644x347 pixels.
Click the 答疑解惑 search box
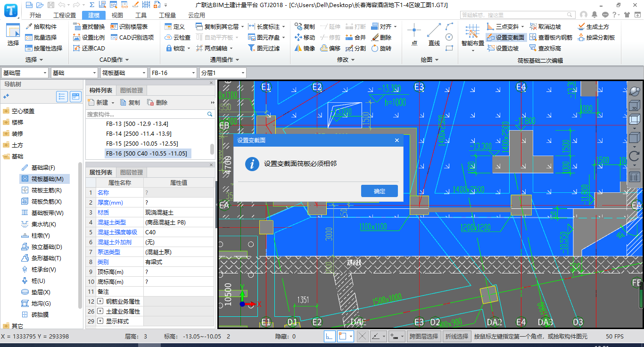point(519,15)
